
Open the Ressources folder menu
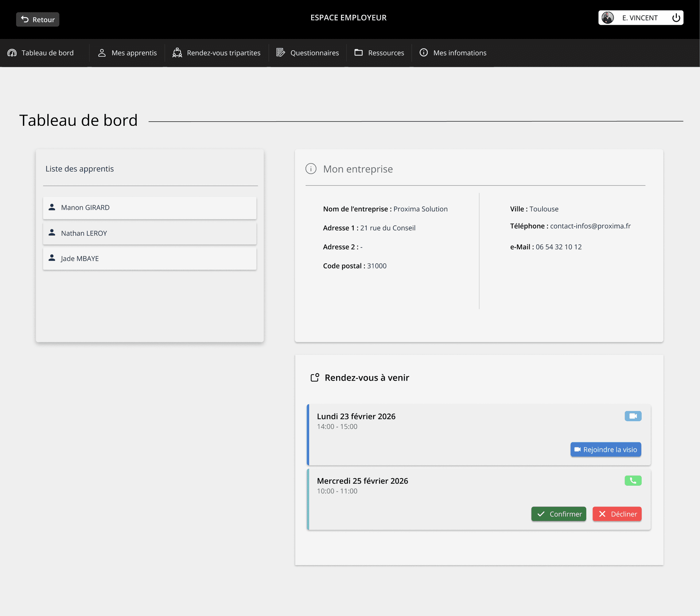coord(379,53)
